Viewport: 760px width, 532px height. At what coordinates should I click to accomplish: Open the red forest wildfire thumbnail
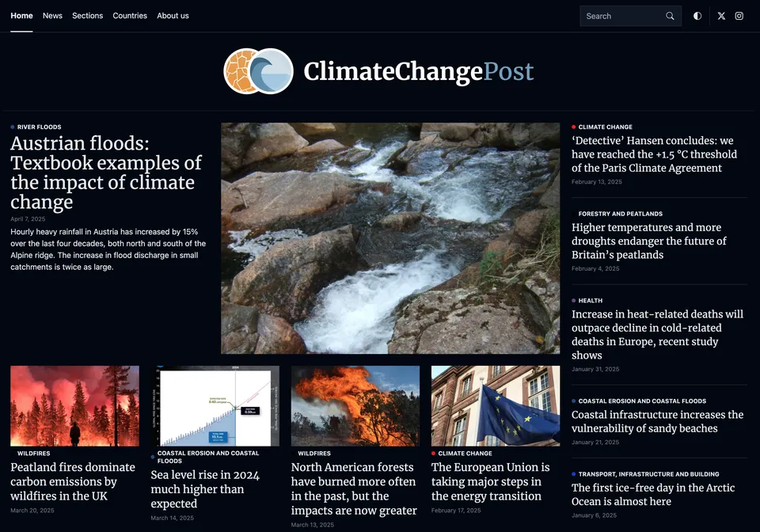click(x=74, y=406)
